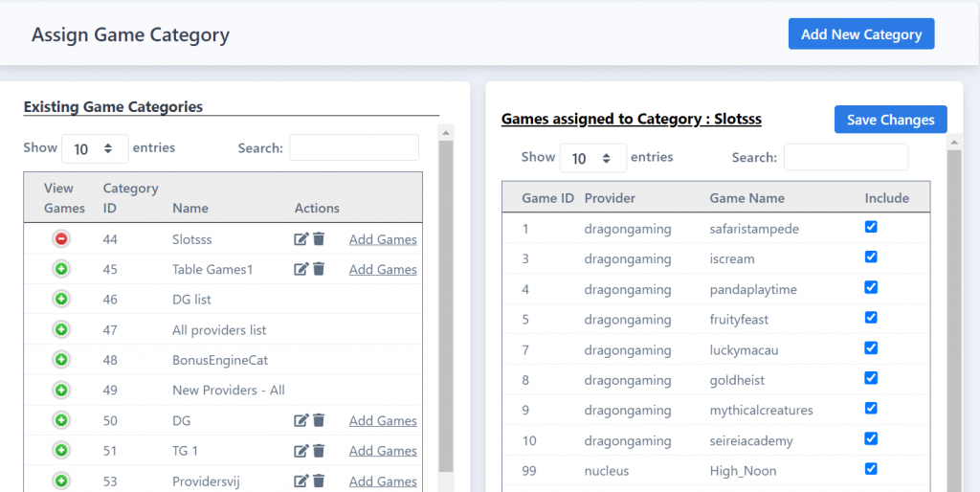Viewport: 980px width, 492px height.
Task: Click the left panel vertical scrollbar
Action: tap(446, 306)
